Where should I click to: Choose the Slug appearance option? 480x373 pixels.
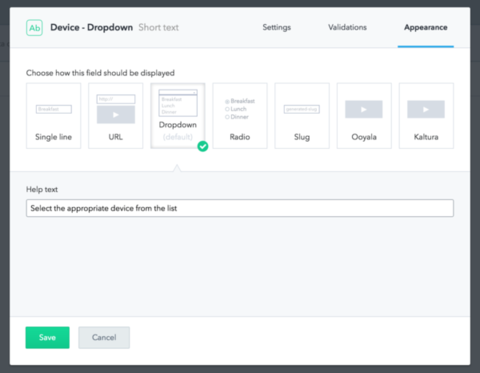302,116
